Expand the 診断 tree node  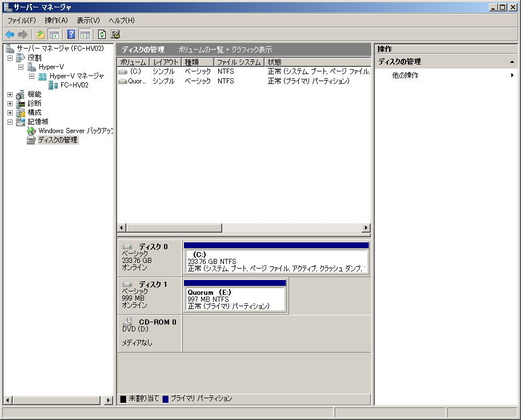coord(10,103)
